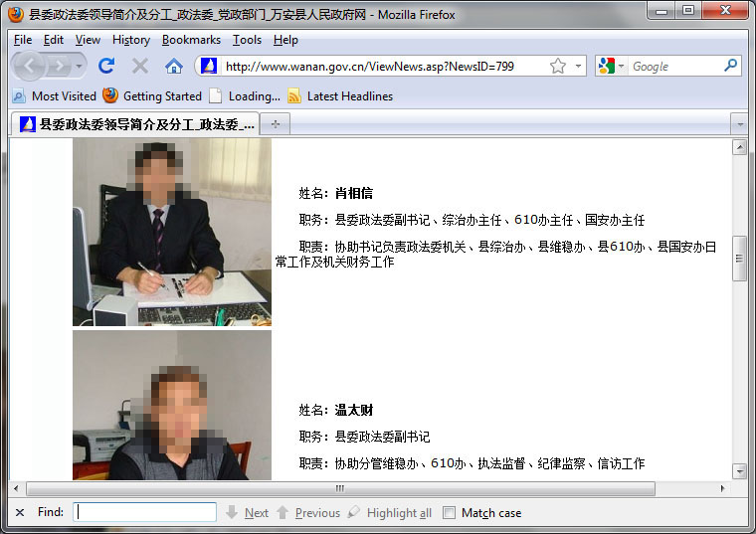
Task: Toggle Highlight all in the Find bar
Action: pos(389,512)
